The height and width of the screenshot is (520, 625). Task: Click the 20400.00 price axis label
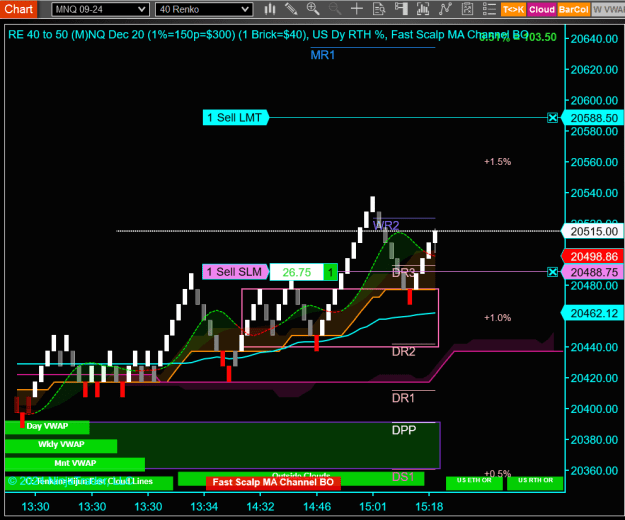click(x=594, y=409)
